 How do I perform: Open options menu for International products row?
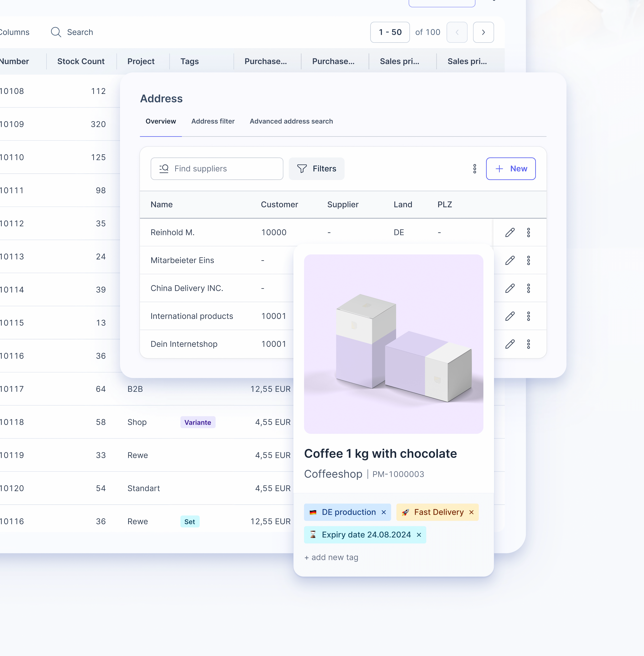tap(529, 316)
